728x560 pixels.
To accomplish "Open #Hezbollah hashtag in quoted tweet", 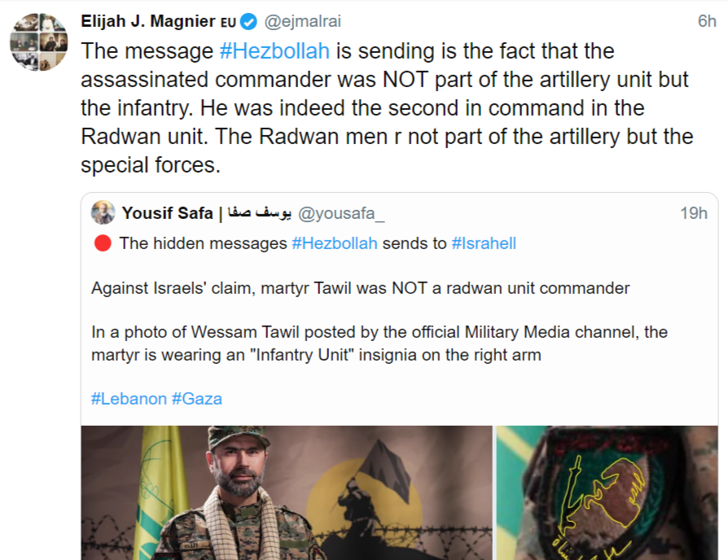I will click(x=334, y=243).
